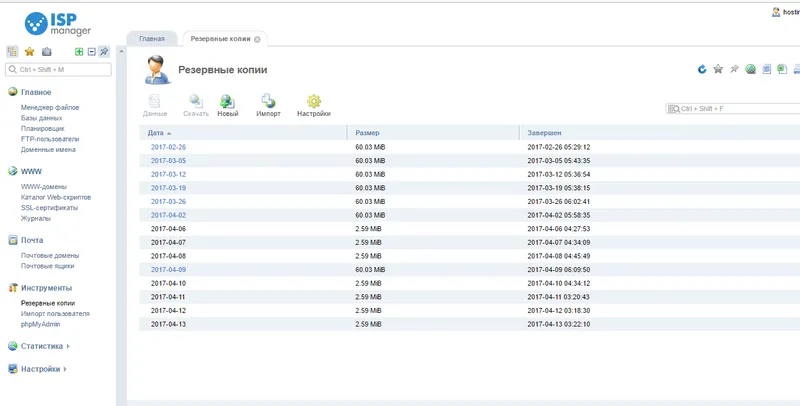Show the menu tree view icon
This screenshot has width=800, height=406.
tap(12, 52)
